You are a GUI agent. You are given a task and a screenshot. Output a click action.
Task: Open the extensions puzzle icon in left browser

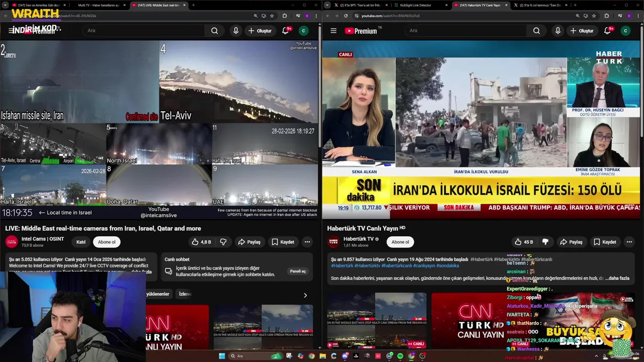click(284, 16)
